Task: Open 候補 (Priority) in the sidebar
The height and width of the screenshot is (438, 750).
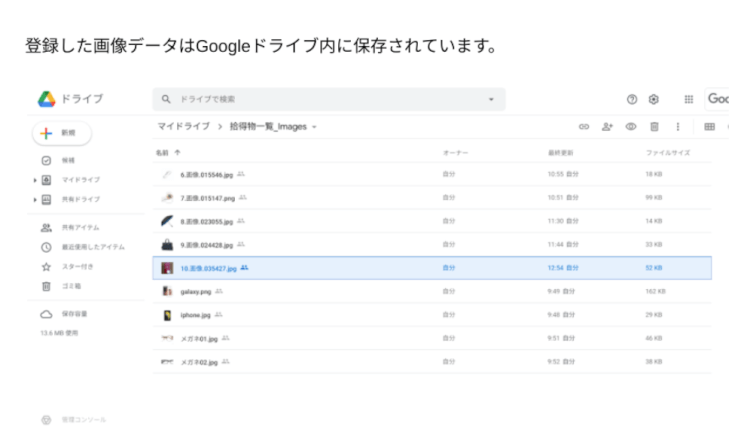Action: point(68,160)
